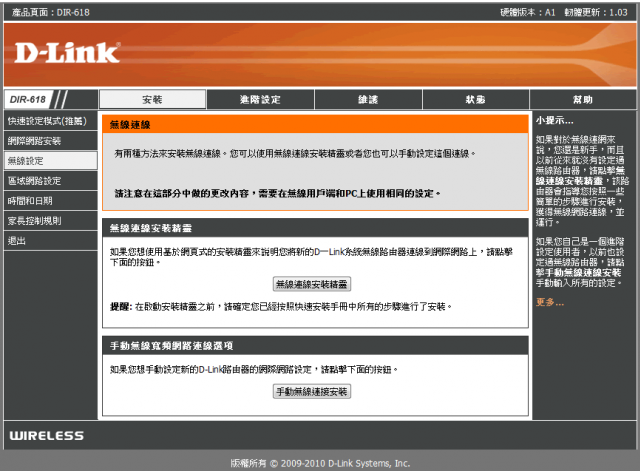640x471 pixels.
Task: Click 退出 to log out
Action: [51, 241]
